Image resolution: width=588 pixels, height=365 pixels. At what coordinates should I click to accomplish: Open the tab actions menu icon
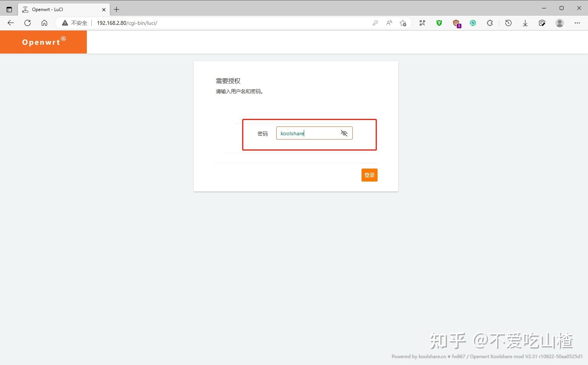(x=9, y=9)
